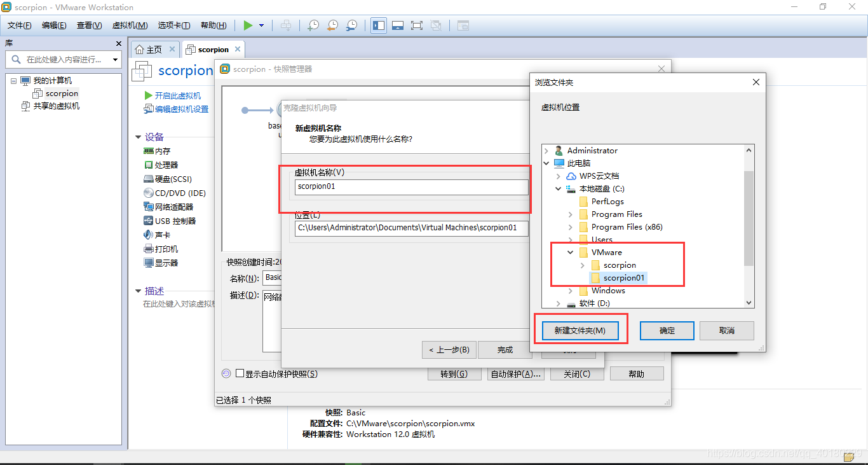The height and width of the screenshot is (465, 868).
Task: Collapse the 设备 section triangle
Action: coord(139,137)
